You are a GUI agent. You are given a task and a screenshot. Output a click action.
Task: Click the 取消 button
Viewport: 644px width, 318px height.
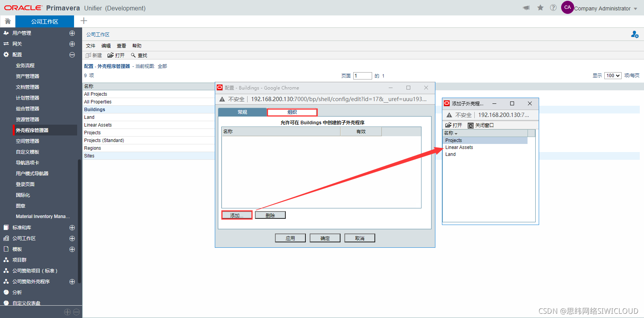(360, 238)
